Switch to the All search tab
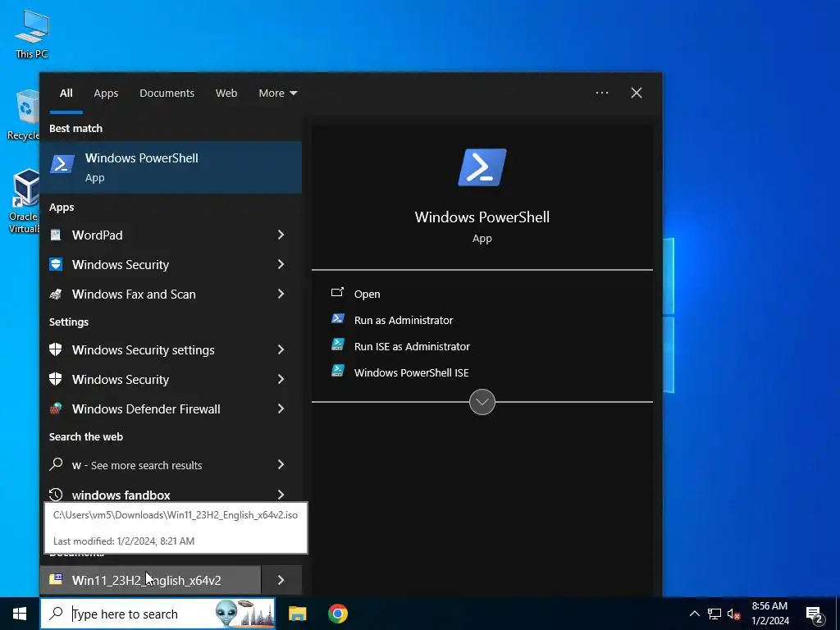Screen dimensions: 840x630 tap(66, 94)
